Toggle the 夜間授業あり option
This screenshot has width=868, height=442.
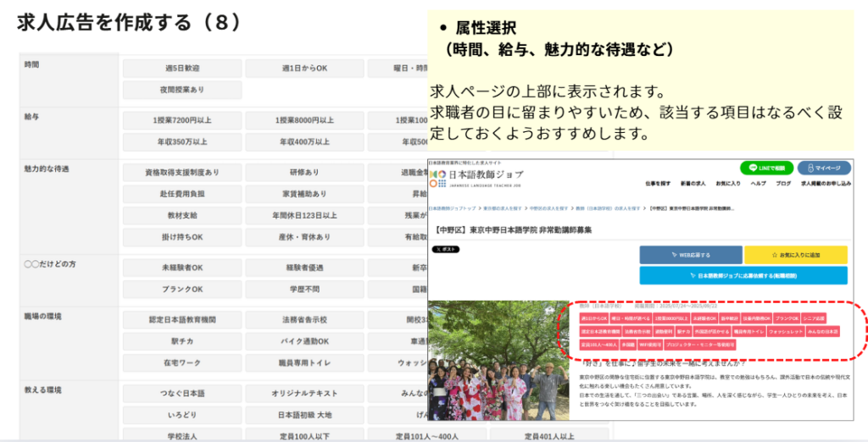181,90
